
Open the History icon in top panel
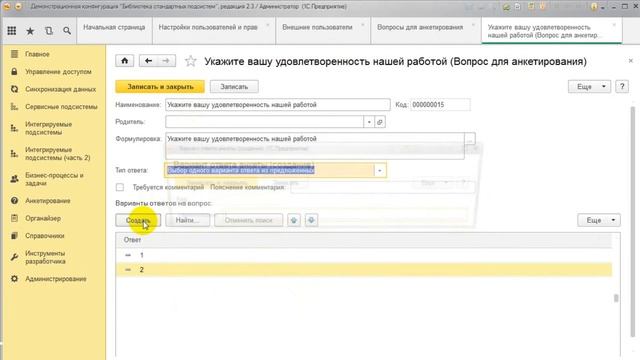click(x=49, y=31)
